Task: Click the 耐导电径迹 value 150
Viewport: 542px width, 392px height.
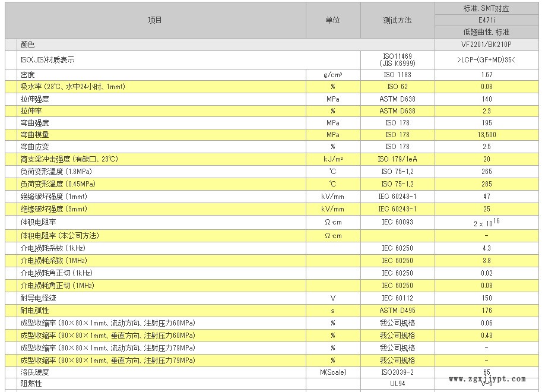Action: point(487,298)
